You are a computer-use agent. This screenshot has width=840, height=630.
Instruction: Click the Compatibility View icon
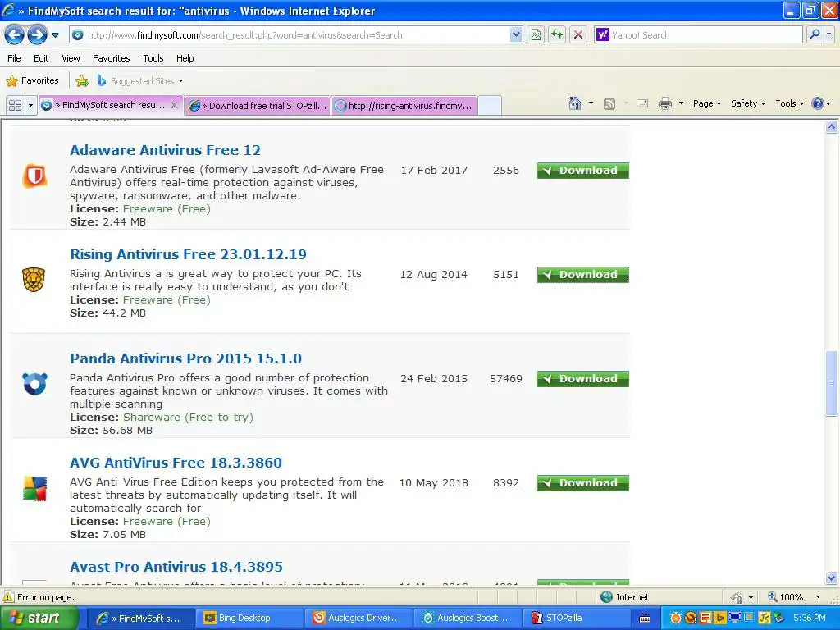click(x=536, y=35)
